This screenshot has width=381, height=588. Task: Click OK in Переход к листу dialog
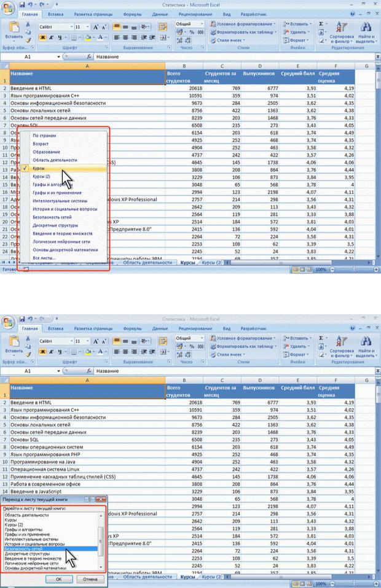click(58, 579)
